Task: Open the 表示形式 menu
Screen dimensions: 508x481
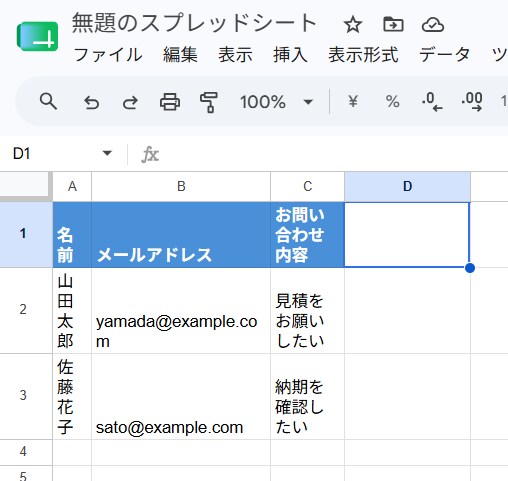Action: [363, 55]
